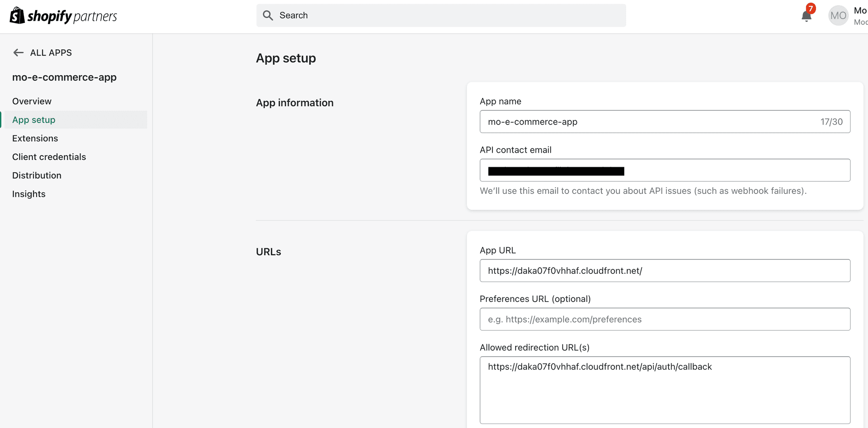
Task: Click the search magnifier icon
Action: point(268,15)
